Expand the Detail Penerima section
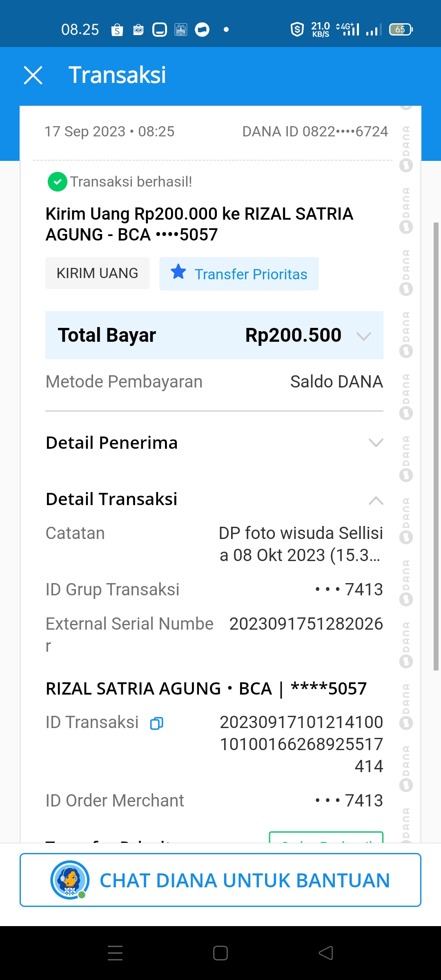Image resolution: width=441 pixels, height=980 pixels. (x=376, y=443)
